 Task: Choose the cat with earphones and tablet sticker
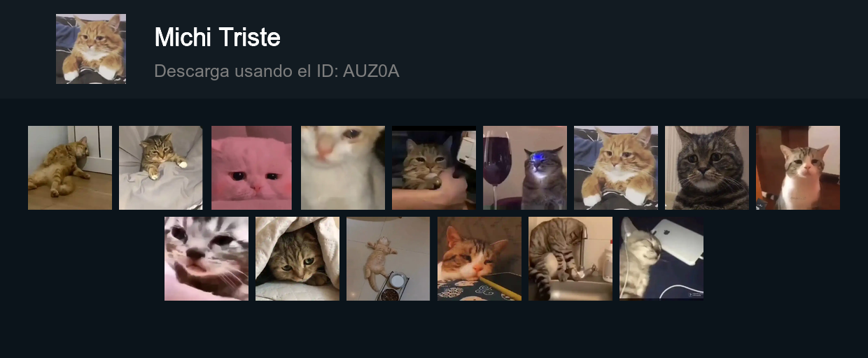coord(661,259)
